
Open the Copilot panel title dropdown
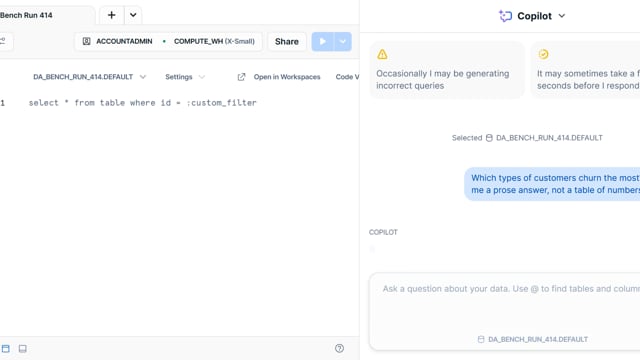coord(562,16)
